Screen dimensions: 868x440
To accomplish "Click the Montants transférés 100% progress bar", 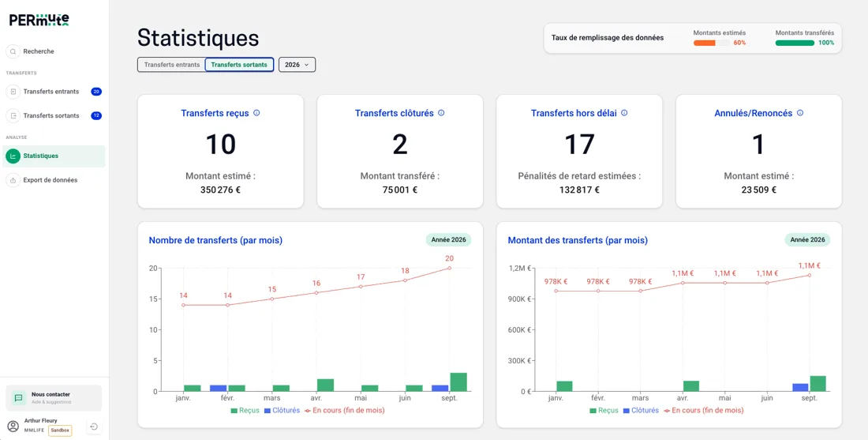I will [795, 43].
